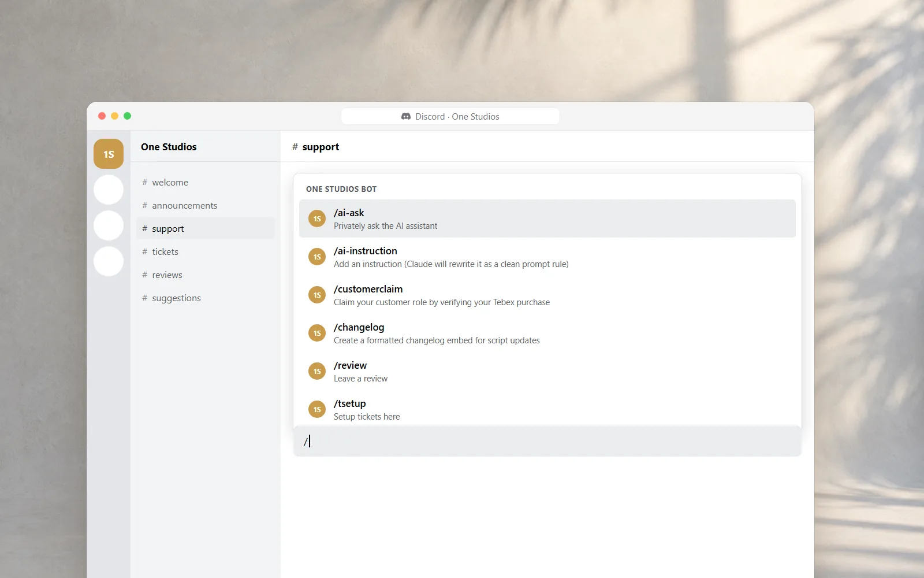
Task: Click the bot avatar beside /customerclaim
Action: pos(317,295)
